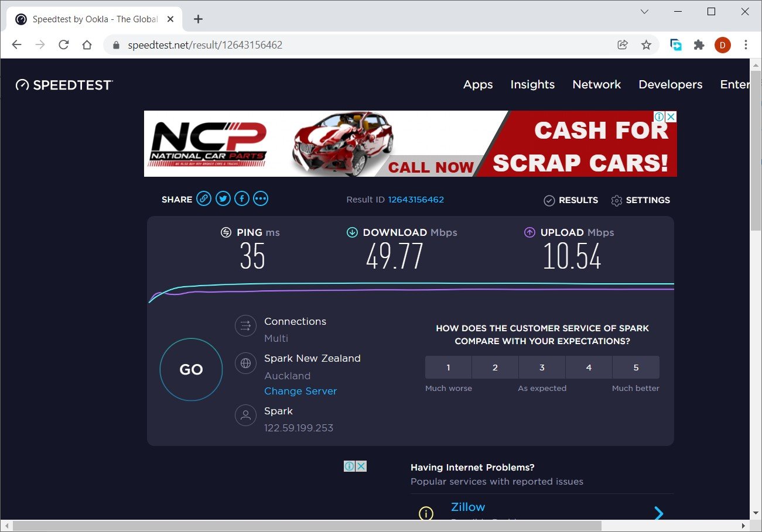Open the Developers menu

[x=670, y=85]
